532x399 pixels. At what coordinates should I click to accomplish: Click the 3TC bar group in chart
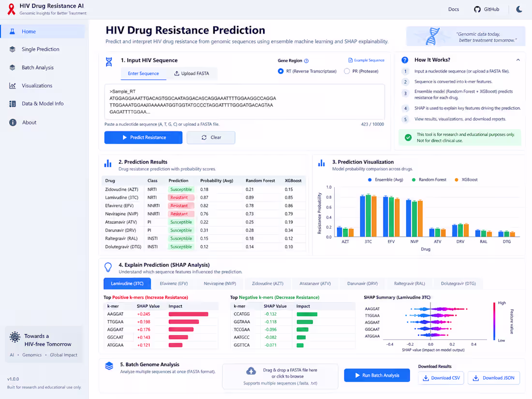click(x=368, y=215)
